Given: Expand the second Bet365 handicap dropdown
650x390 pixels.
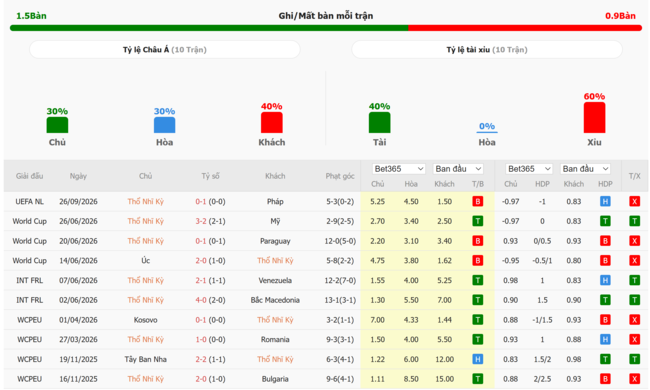Looking at the screenshot, I should tap(529, 169).
